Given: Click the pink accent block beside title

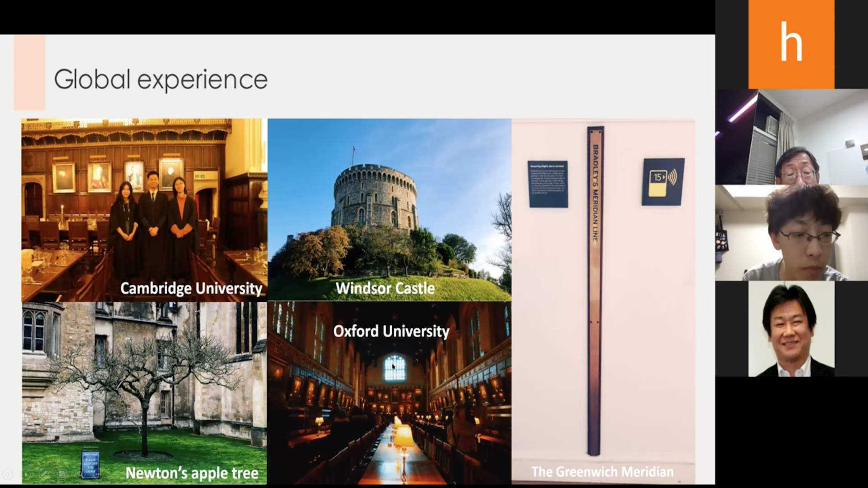Looking at the screenshot, I should tap(29, 73).
